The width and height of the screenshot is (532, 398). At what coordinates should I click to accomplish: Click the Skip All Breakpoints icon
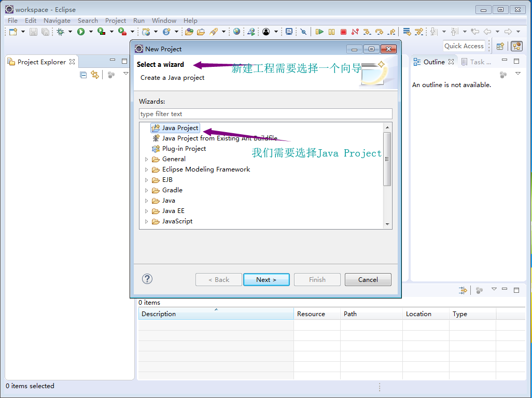(x=304, y=32)
